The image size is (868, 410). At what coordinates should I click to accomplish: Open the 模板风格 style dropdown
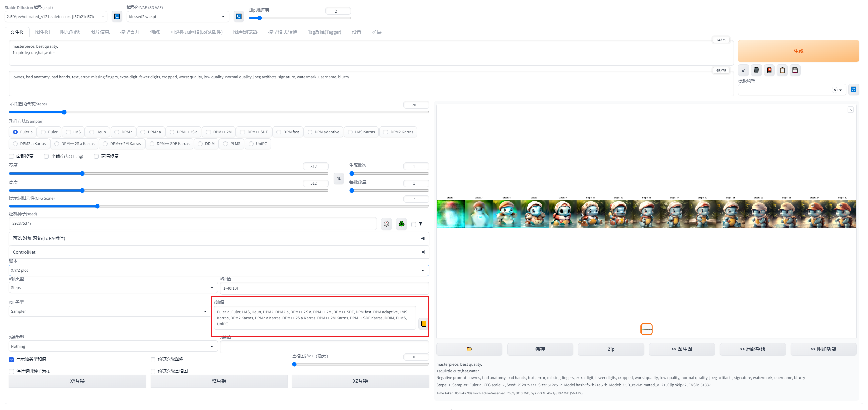point(792,90)
